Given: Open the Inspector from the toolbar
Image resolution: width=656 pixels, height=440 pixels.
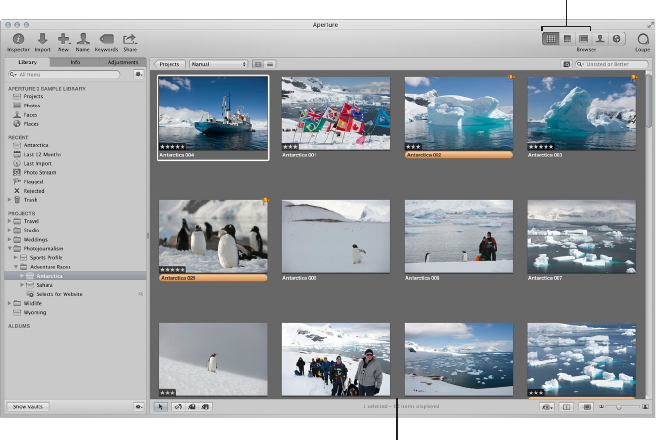Looking at the screenshot, I should tap(18, 38).
